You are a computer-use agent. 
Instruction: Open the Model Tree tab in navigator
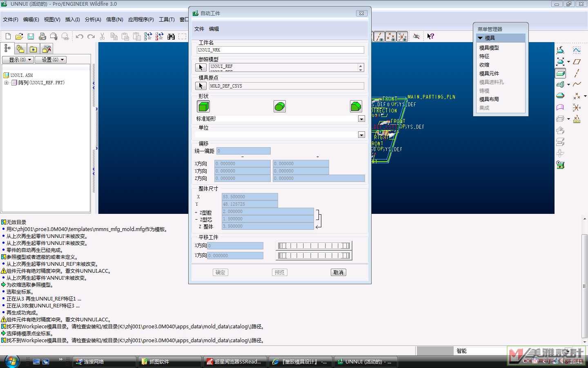click(7, 49)
